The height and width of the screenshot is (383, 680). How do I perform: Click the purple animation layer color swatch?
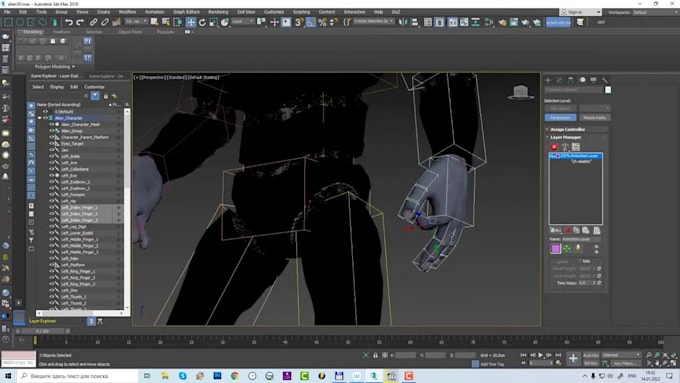(556, 249)
